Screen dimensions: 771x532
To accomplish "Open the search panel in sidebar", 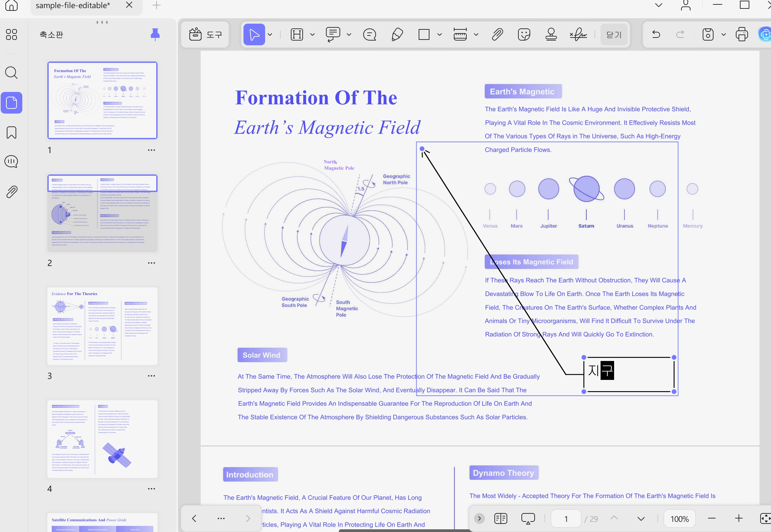I will (11, 73).
